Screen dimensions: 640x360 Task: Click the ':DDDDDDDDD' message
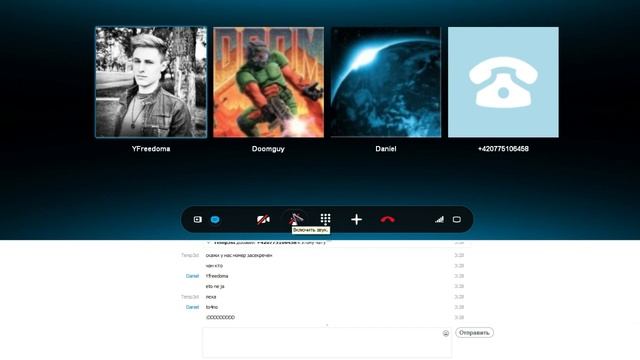[220, 318]
